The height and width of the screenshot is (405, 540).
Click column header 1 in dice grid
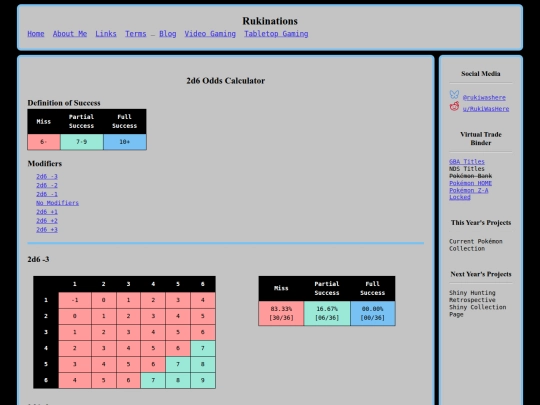(x=75, y=284)
